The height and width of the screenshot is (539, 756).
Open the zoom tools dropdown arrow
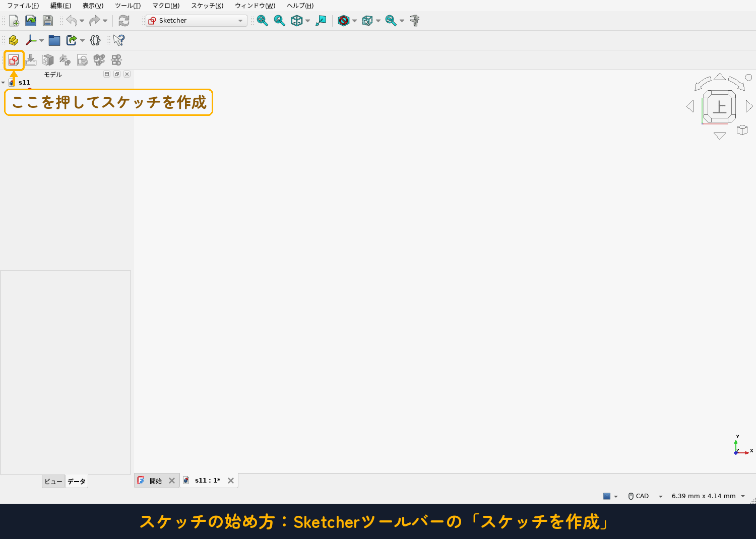(x=402, y=21)
